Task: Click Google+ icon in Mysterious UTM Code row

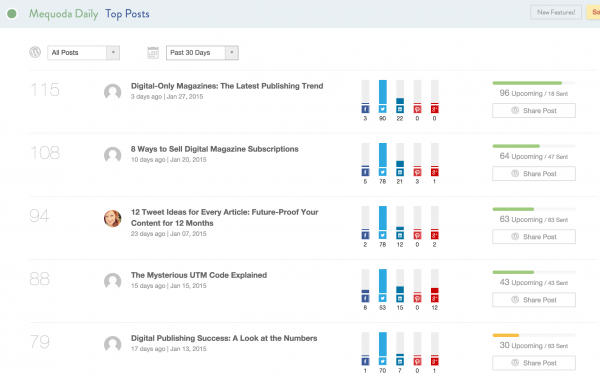Action: click(435, 298)
